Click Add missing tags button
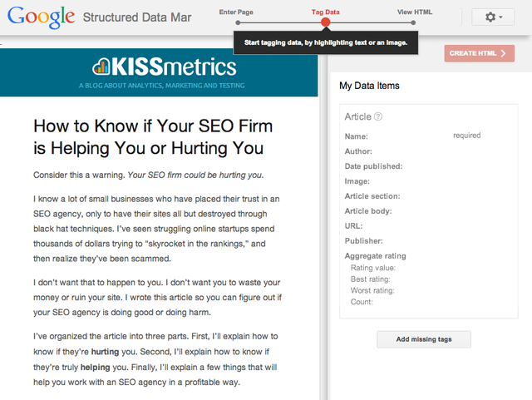The height and width of the screenshot is (400, 532). tap(424, 339)
